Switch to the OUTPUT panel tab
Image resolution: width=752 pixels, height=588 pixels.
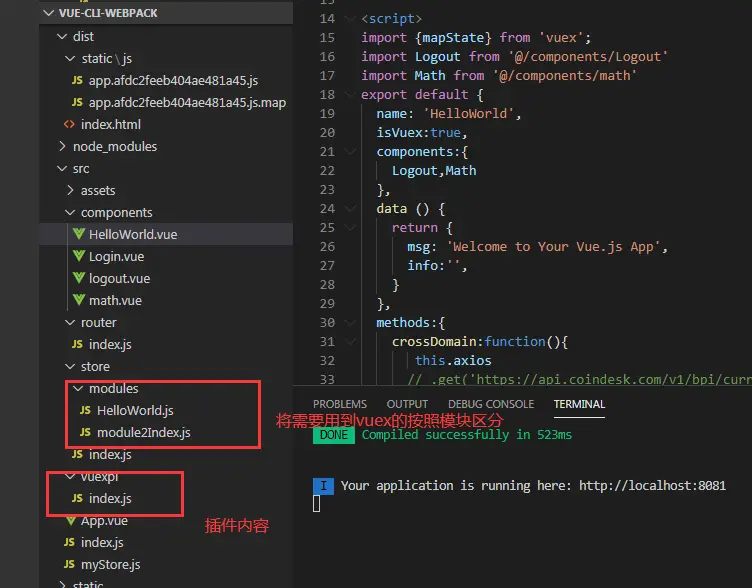pos(407,404)
